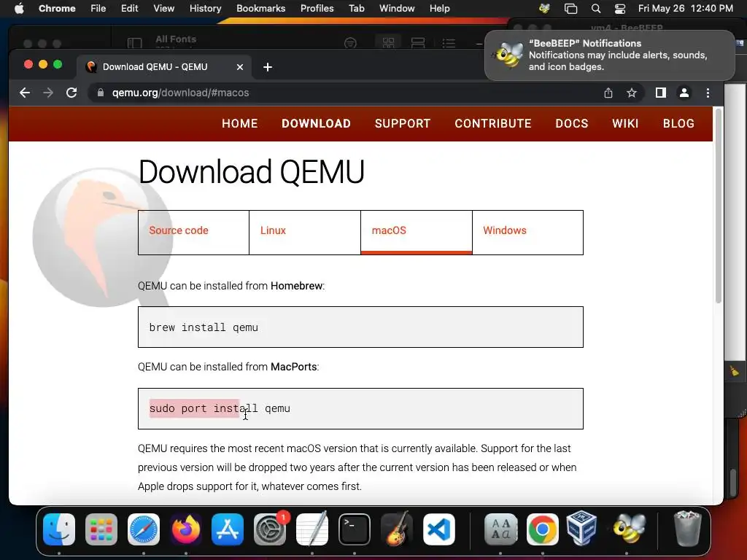Open Google Chrome from the Dock
The height and width of the screenshot is (560, 747).
[x=543, y=529]
